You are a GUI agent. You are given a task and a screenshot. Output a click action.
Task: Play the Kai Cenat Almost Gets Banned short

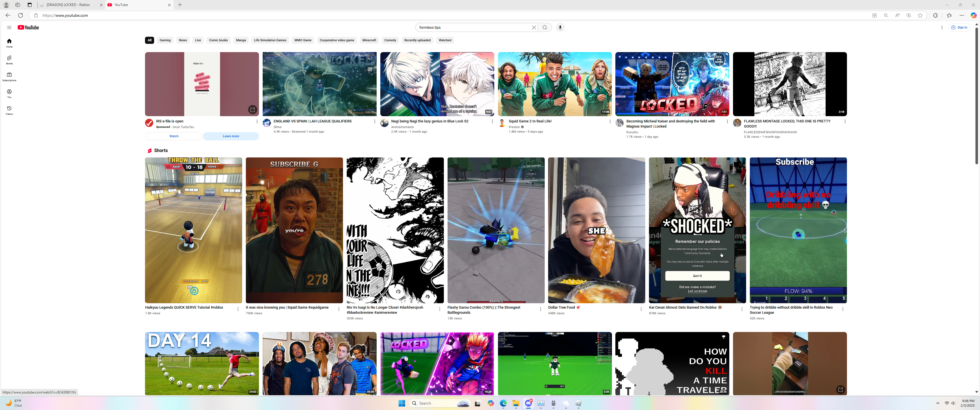[x=697, y=230]
